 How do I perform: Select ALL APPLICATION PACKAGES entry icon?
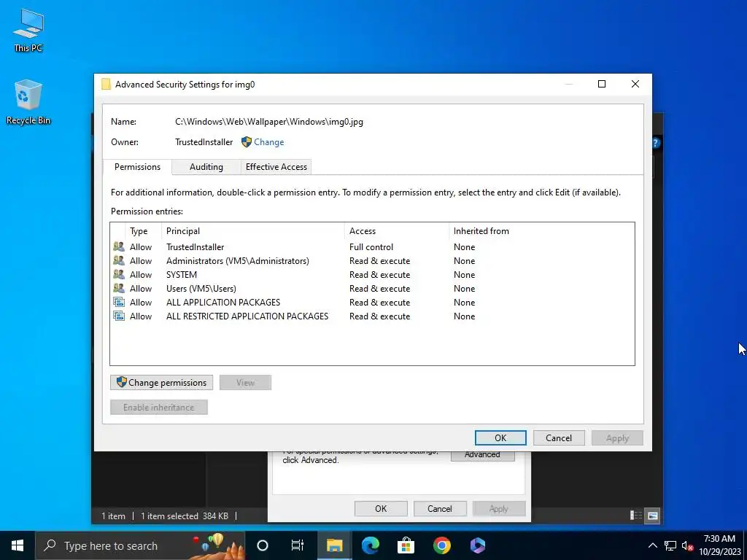pyautogui.click(x=119, y=302)
